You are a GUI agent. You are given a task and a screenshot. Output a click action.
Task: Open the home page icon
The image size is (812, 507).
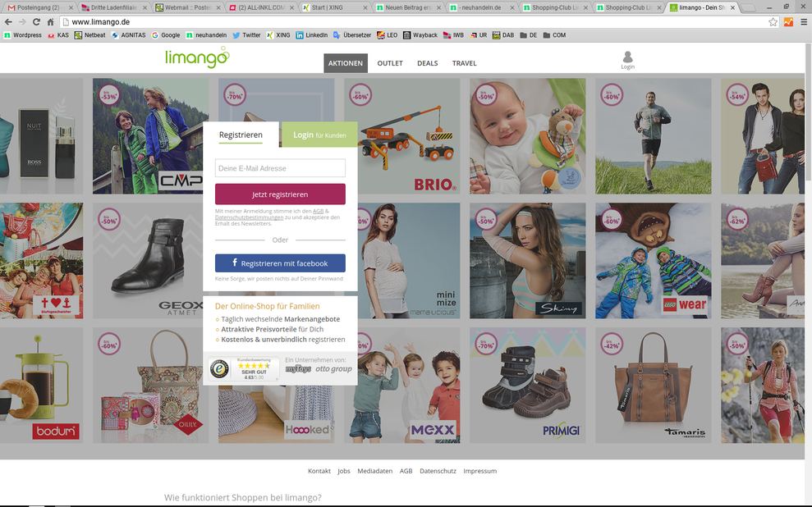tap(50, 21)
